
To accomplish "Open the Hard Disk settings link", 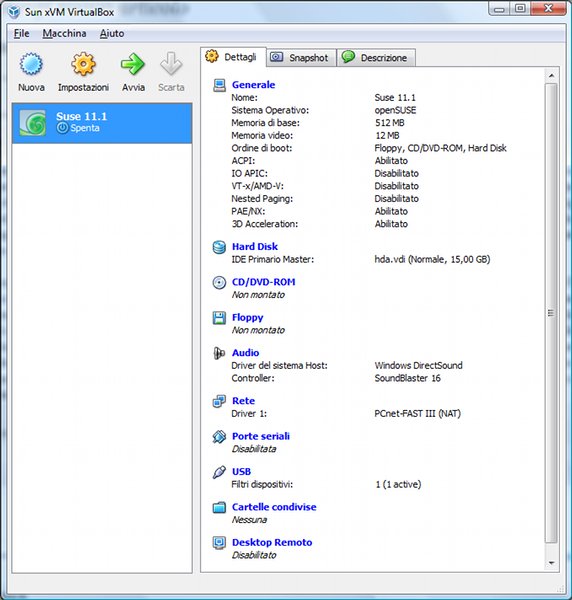I will point(255,247).
